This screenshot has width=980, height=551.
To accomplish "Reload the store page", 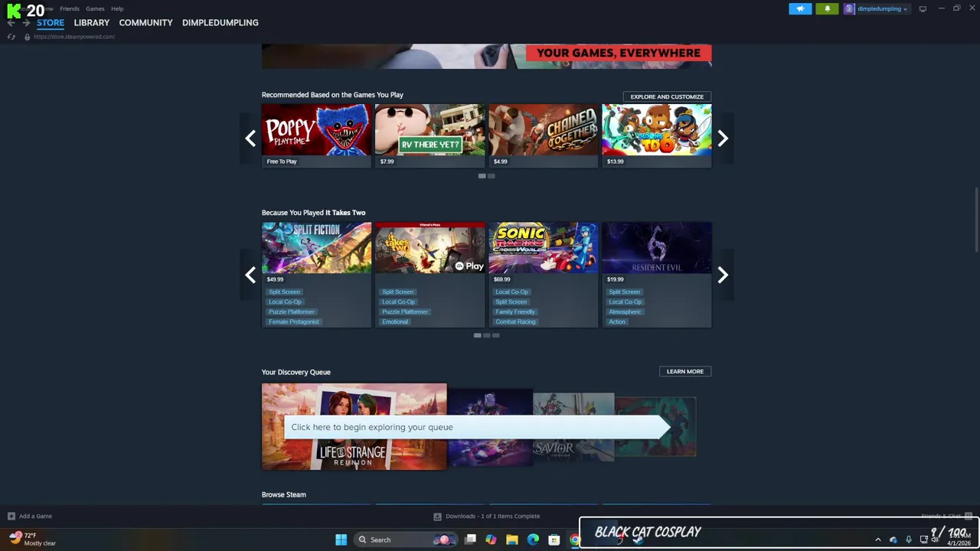I will (11, 37).
